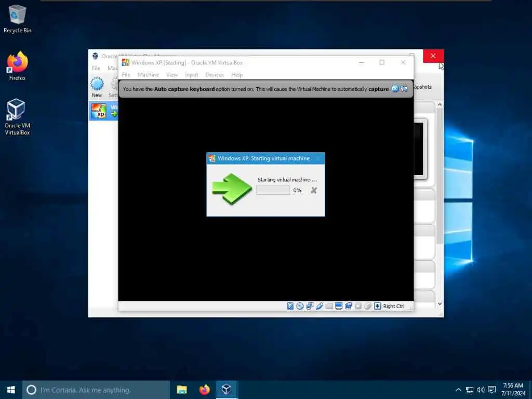Minimize the Windows XP VM window
This screenshot has width=532, height=399.
[362, 62]
